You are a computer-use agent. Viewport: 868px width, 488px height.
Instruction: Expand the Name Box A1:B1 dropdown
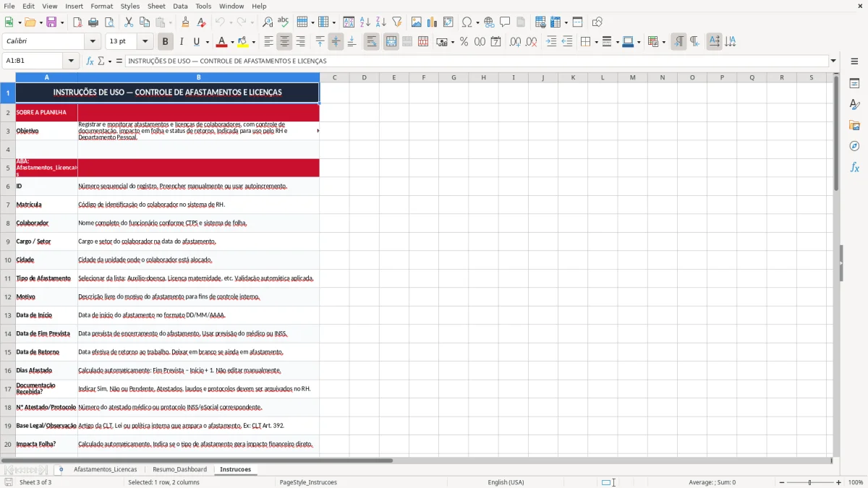[71, 61]
